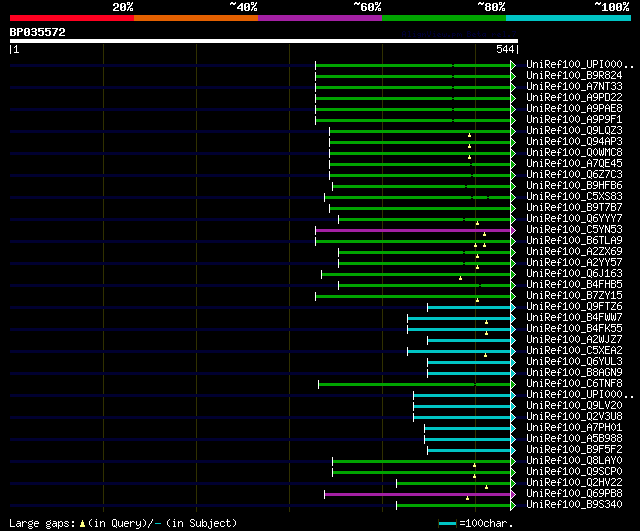Select the query name BP035572
Viewport: 640px width, 531px height.
click(x=38, y=32)
